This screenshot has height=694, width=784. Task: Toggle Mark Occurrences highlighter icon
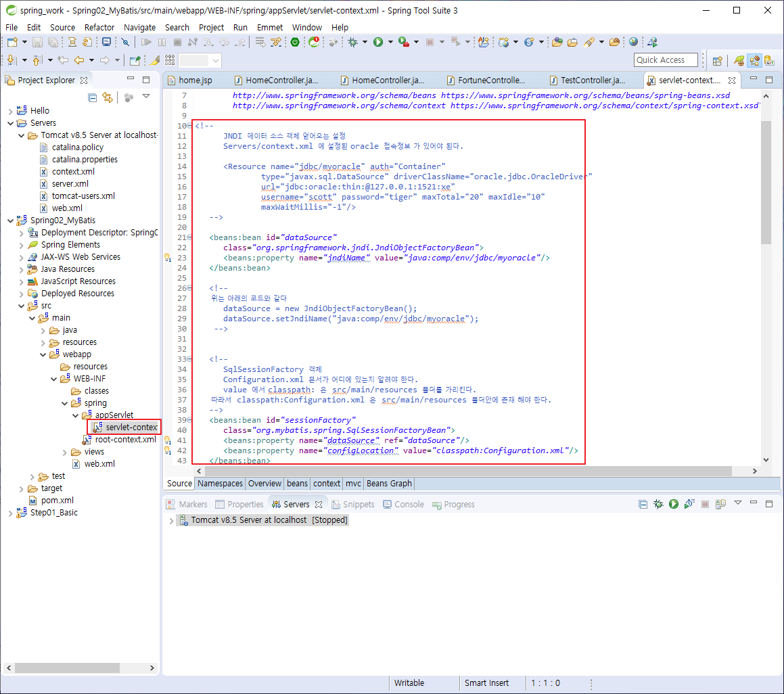coord(155,60)
